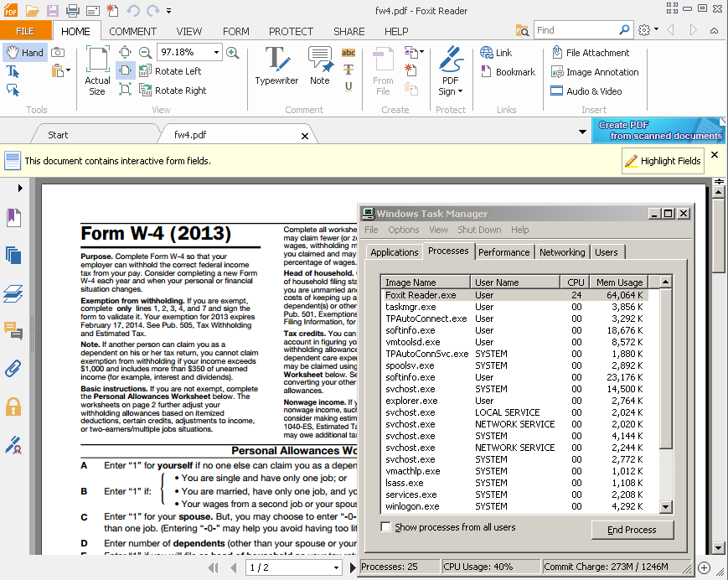Click the Undo arrow in the quick access toolbar
Image resolution: width=728 pixels, height=580 pixels.
tap(133, 10)
